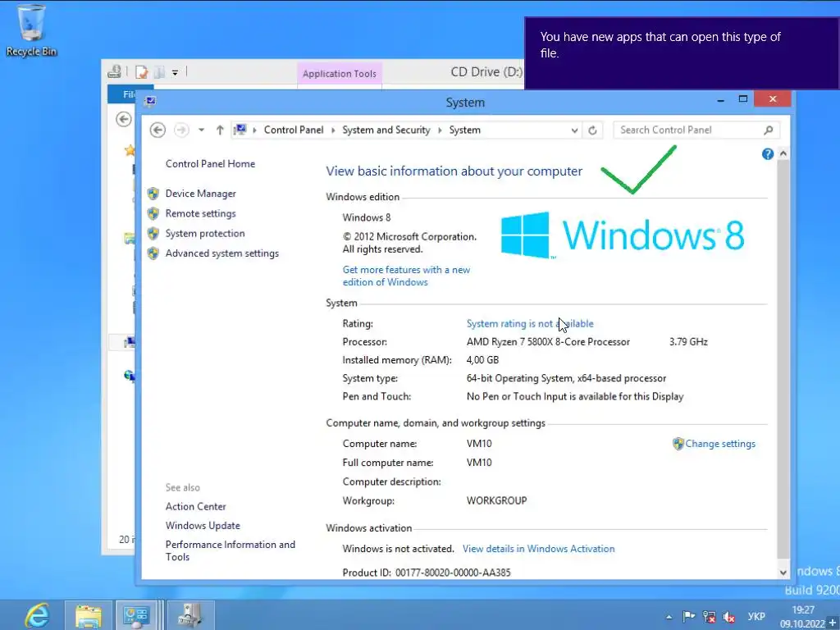Viewport: 840px width, 630px height.
Task: Click properties icon in Explorer quick access toolbar
Action: [142, 71]
